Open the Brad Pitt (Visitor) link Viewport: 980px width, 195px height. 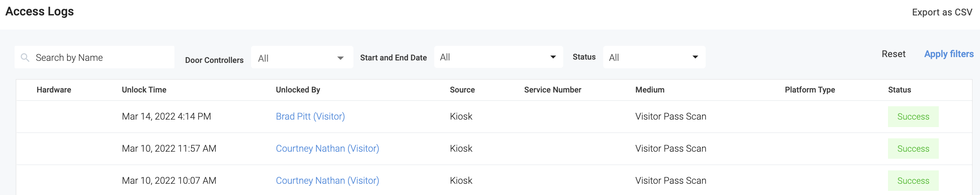[310, 117]
